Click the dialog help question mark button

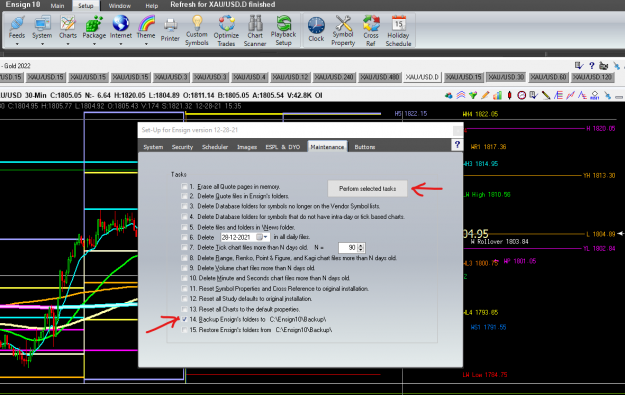point(457,145)
